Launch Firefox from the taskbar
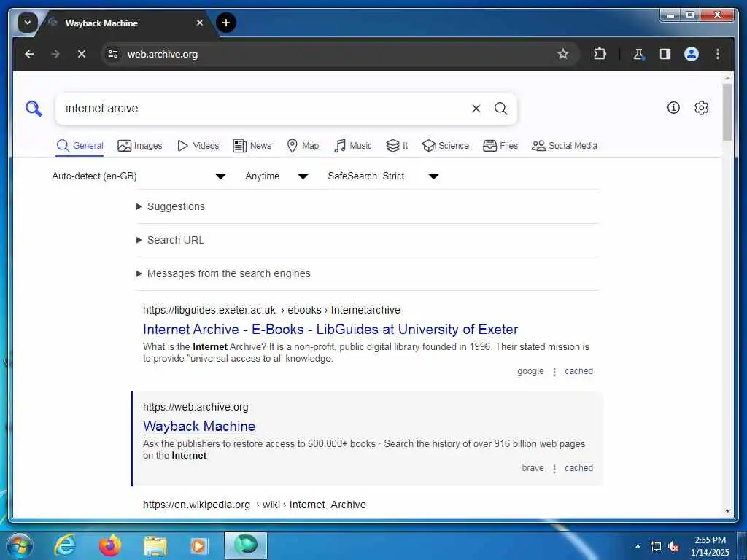Screen dimensions: 747x560 pos(110,545)
